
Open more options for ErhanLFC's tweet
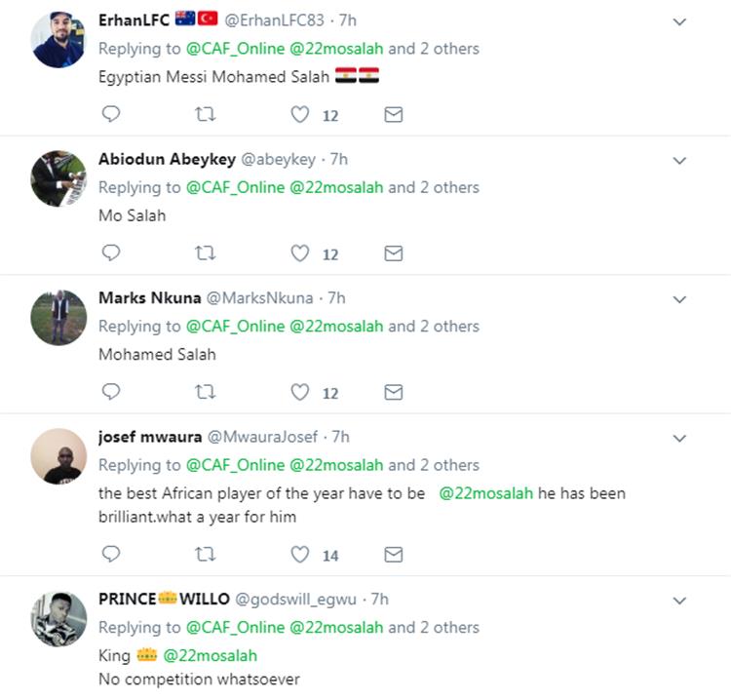[x=680, y=21]
